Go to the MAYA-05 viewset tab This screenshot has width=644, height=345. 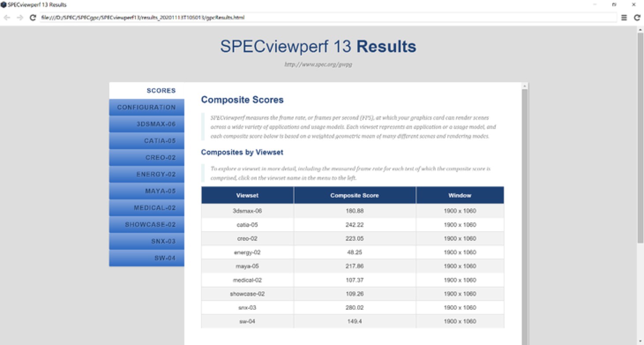[147, 191]
